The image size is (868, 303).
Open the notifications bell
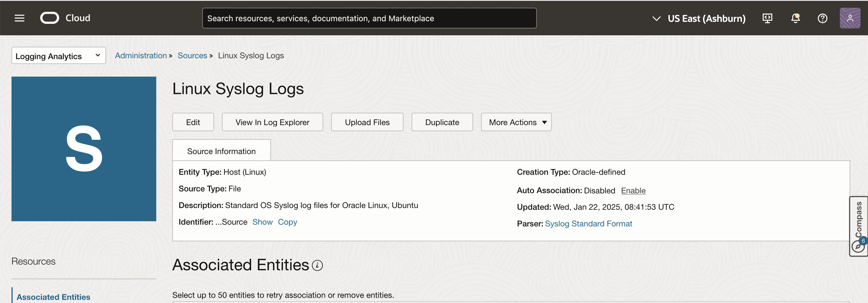[795, 18]
